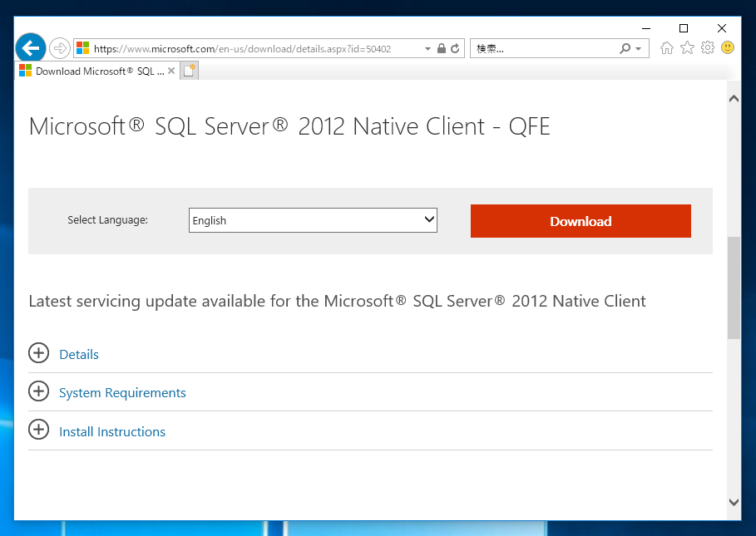756x536 pixels.
Task: Expand System Requirements with its plus circle
Action: [38, 391]
